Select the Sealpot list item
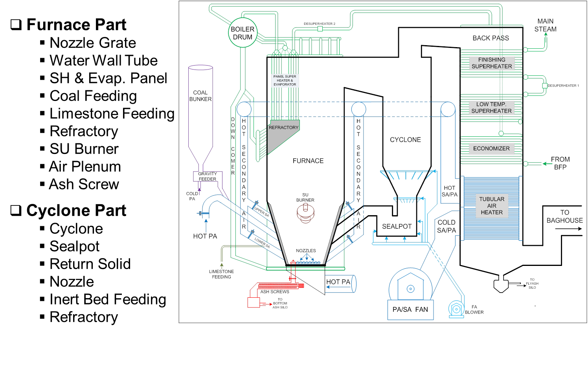The image size is (588, 370). [75, 246]
